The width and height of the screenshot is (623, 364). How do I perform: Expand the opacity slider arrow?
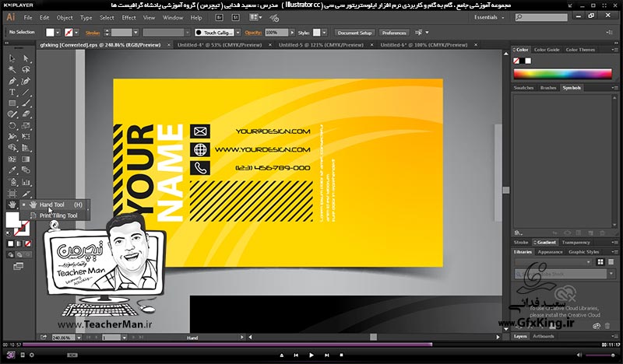pyautogui.click(x=292, y=33)
